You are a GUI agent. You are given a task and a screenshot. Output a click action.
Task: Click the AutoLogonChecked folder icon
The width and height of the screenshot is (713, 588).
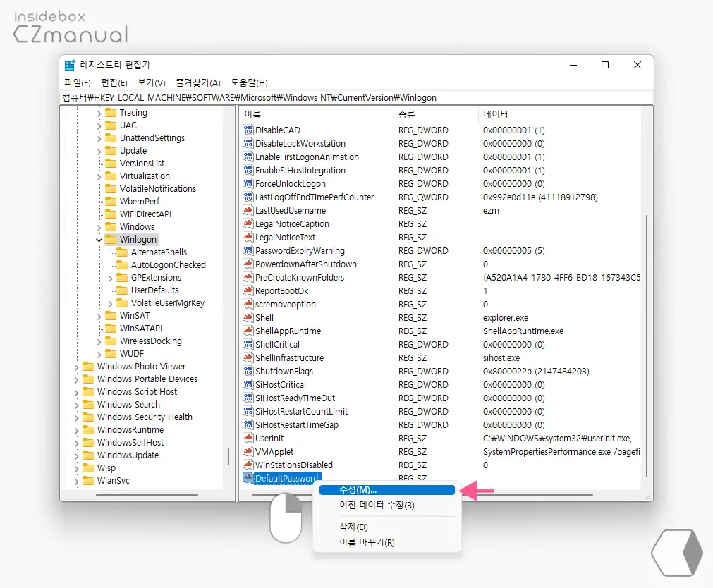coord(122,265)
